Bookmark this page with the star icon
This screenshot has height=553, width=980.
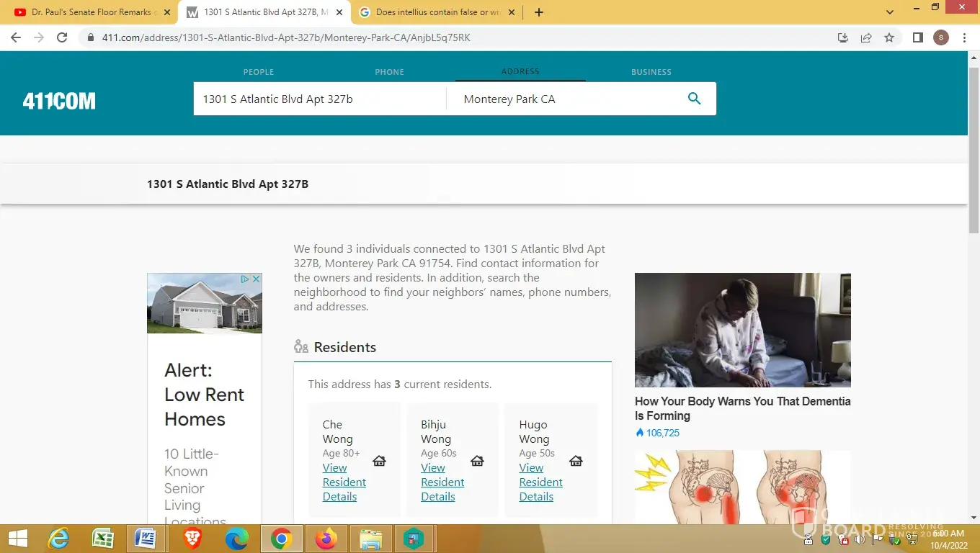(889, 37)
